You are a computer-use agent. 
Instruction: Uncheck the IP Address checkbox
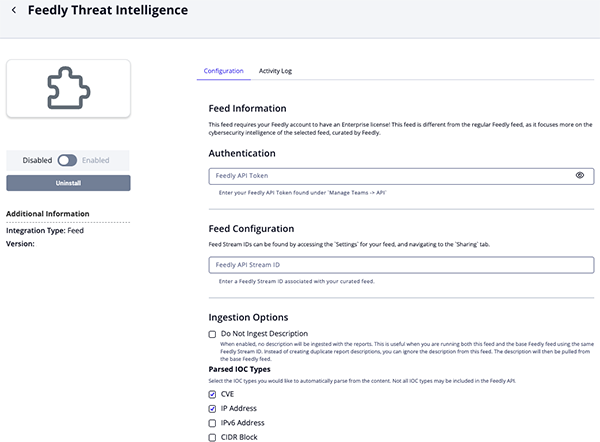pos(212,409)
